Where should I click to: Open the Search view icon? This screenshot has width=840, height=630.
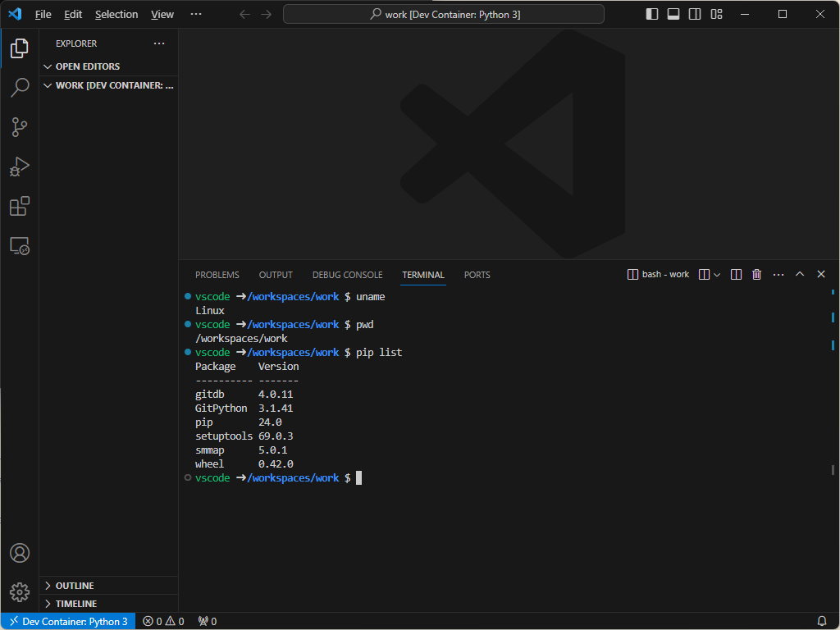pyautogui.click(x=20, y=87)
